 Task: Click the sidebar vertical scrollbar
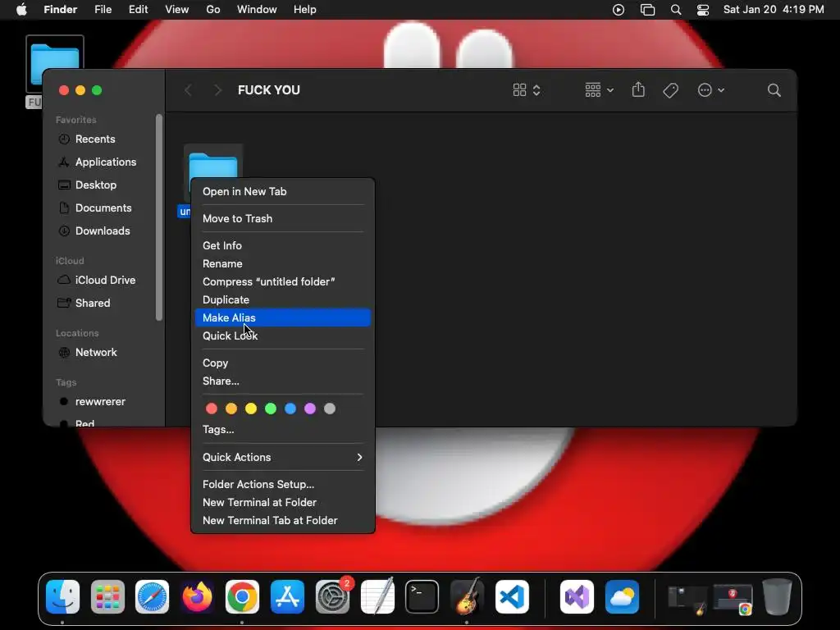click(158, 217)
